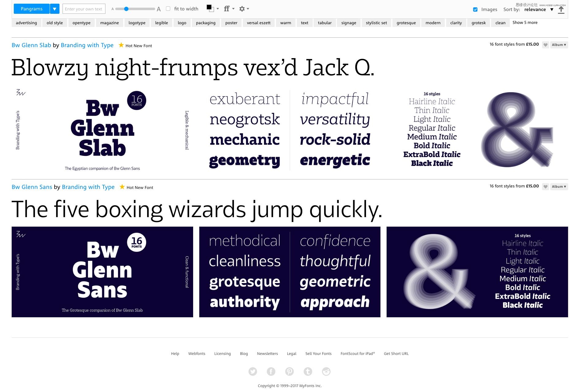The height and width of the screenshot is (392, 569).
Task: Click the black and white color swatch
Action: tap(210, 8)
